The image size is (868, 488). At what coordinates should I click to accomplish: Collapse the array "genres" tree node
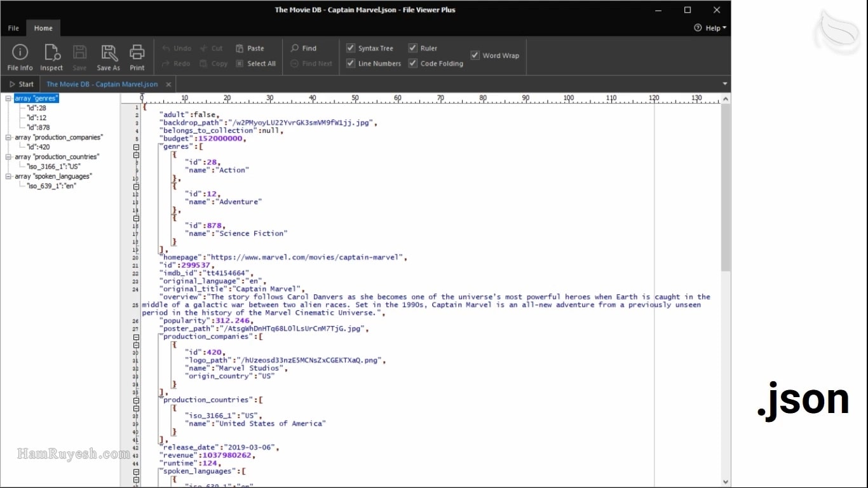(8, 98)
